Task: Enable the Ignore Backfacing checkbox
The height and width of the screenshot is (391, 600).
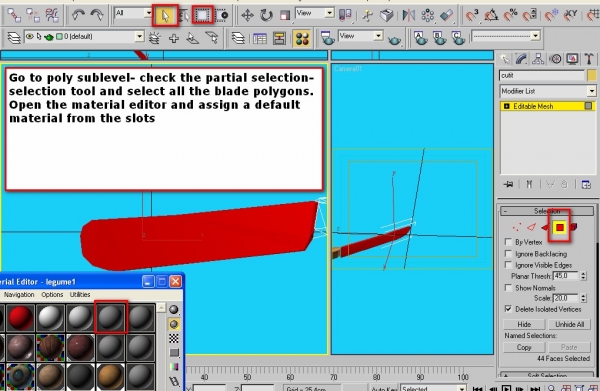Action: [509, 254]
